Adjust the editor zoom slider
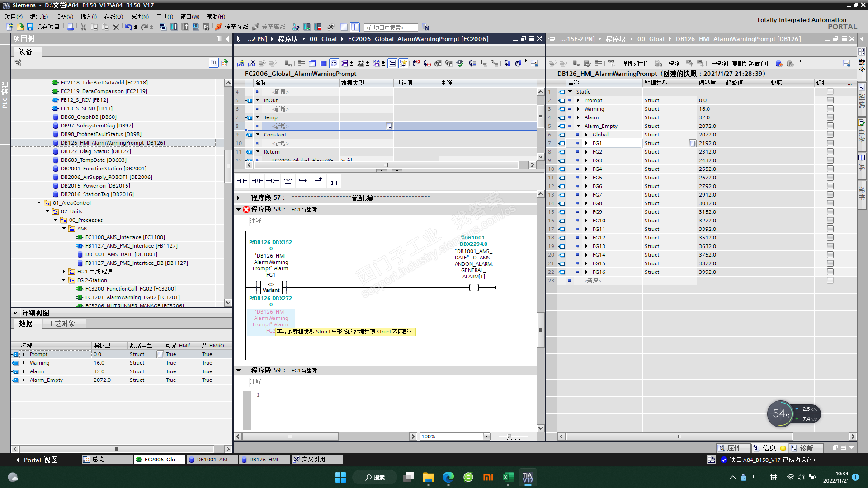Image resolution: width=868 pixels, height=488 pixels. [x=509, y=437]
